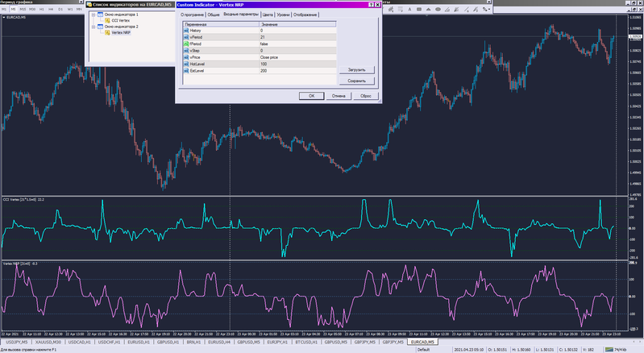Toggle the H1 timeframe button

[41, 9]
